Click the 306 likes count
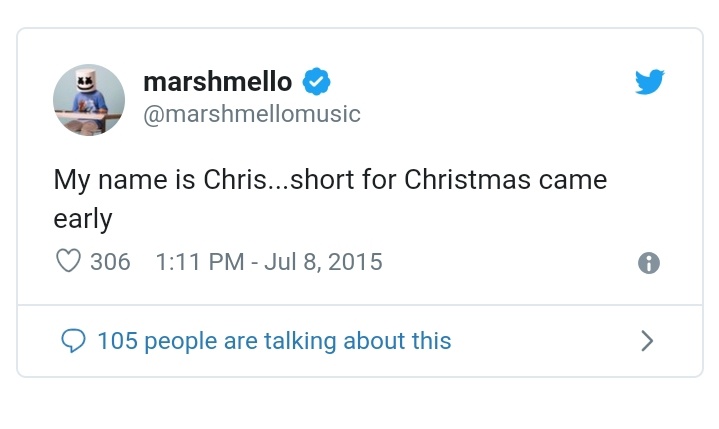 (110, 262)
